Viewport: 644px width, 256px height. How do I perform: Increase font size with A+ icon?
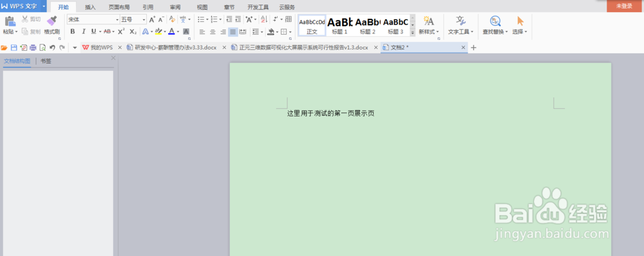pos(152,19)
